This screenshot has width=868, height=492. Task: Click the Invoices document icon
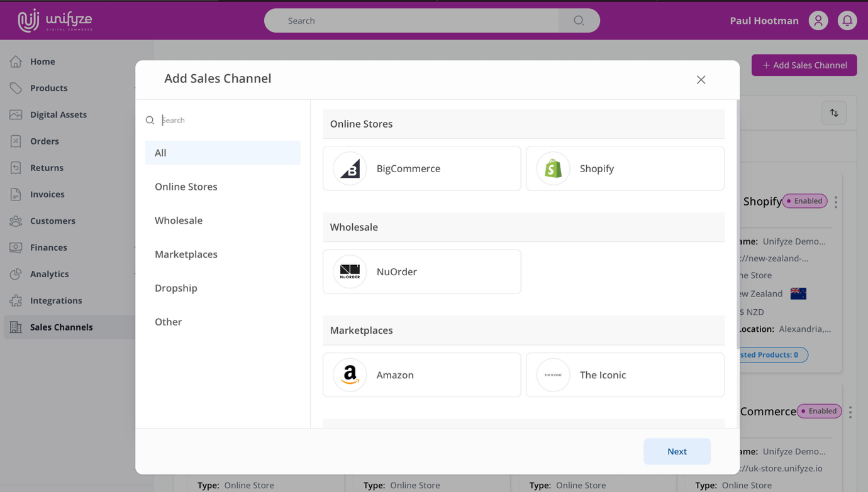click(16, 194)
